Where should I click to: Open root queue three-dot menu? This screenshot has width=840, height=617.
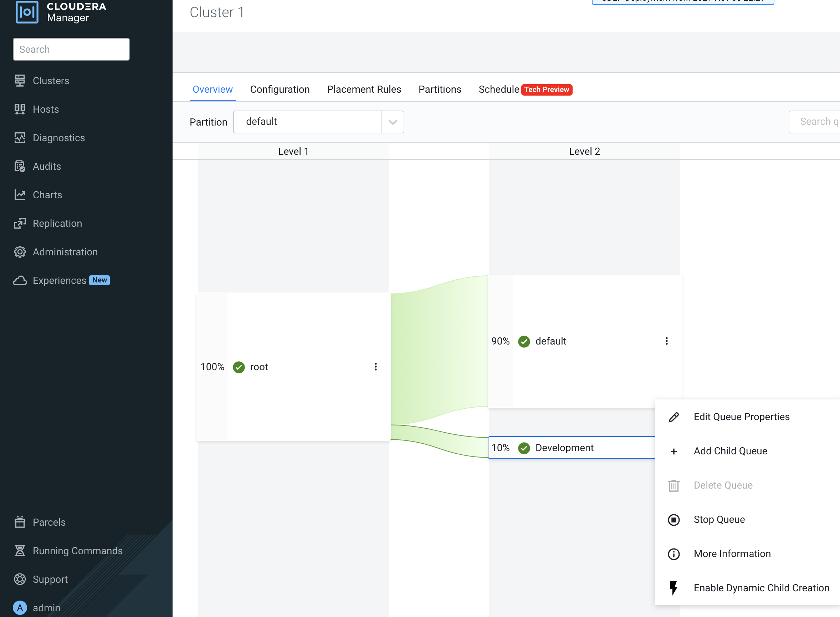(x=375, y=367)
